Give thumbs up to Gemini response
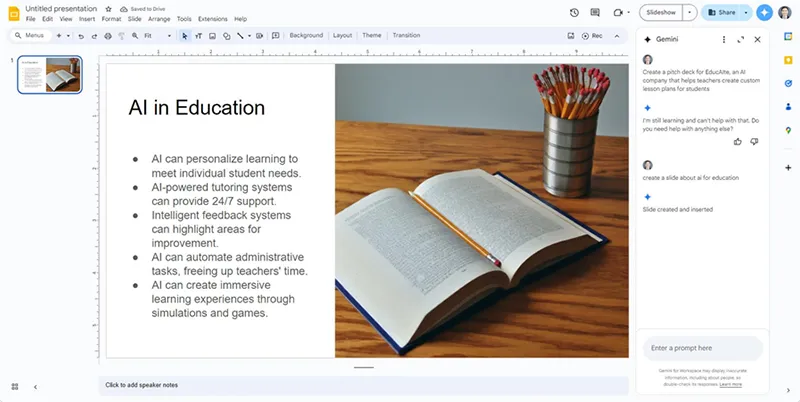Screen dimensions: 800x402 point(738,142)
